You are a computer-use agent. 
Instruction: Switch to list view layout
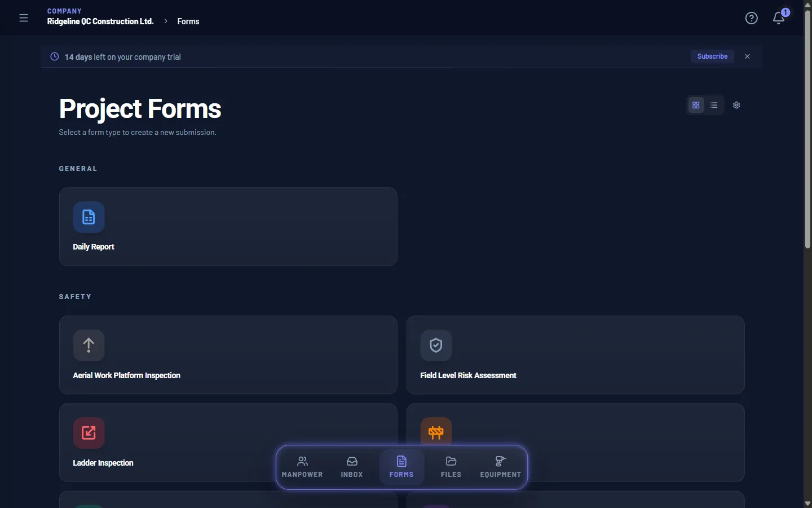714,105
